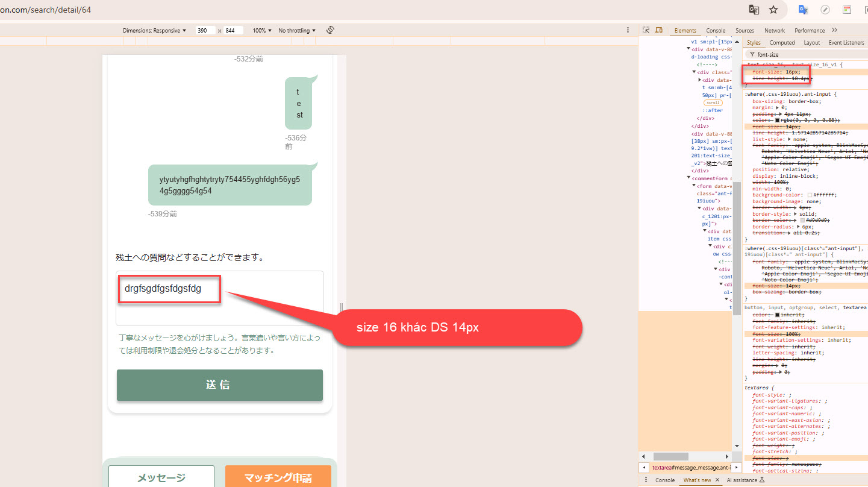This screenshot has height=487, width=868.
Task: Click the #ffffff background-color swatch
Action: [810, 195]
